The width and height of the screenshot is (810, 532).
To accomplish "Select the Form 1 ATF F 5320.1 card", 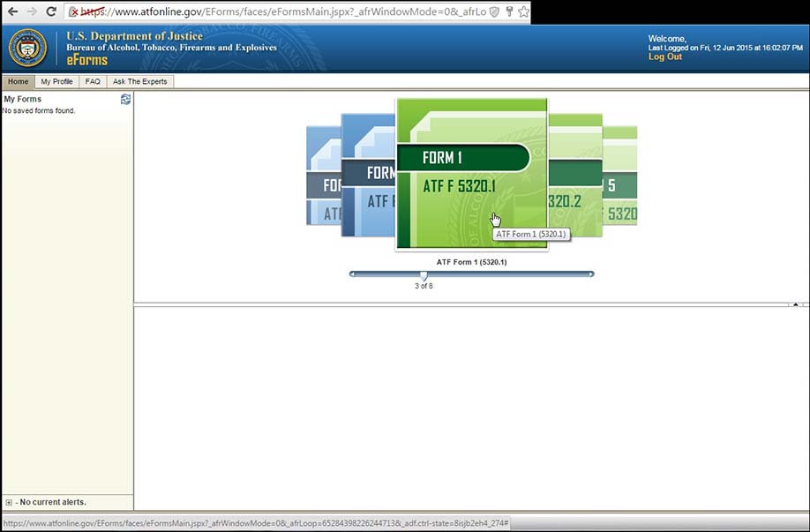I will 472,174.
